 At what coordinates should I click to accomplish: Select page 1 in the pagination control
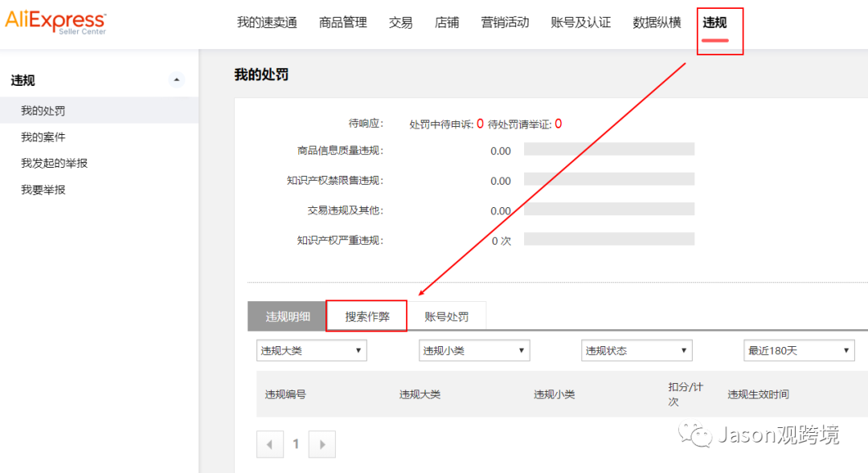[296, 443]
